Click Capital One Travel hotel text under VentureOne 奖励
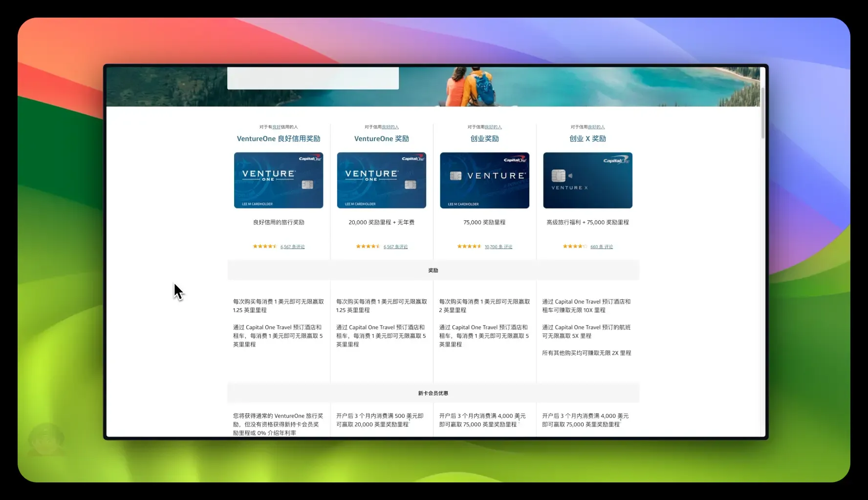 [381, 336]
